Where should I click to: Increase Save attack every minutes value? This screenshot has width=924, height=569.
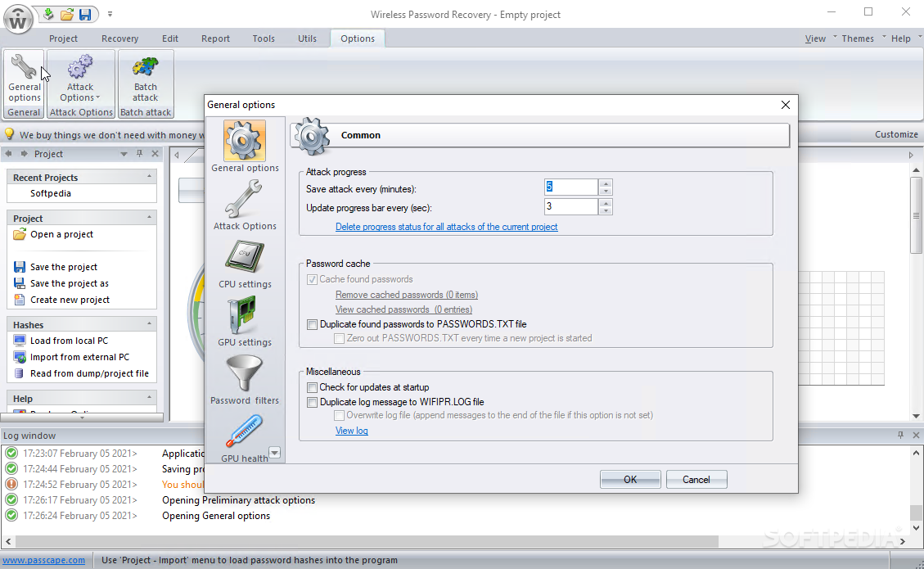[x=605, y=183]
